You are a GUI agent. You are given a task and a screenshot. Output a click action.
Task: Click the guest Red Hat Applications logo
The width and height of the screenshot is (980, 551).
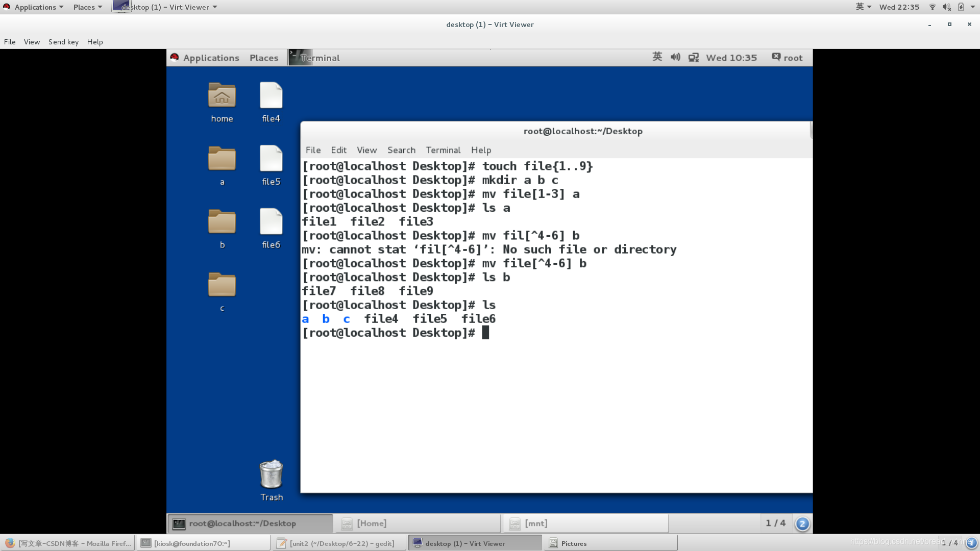click(x=175, y=57)
